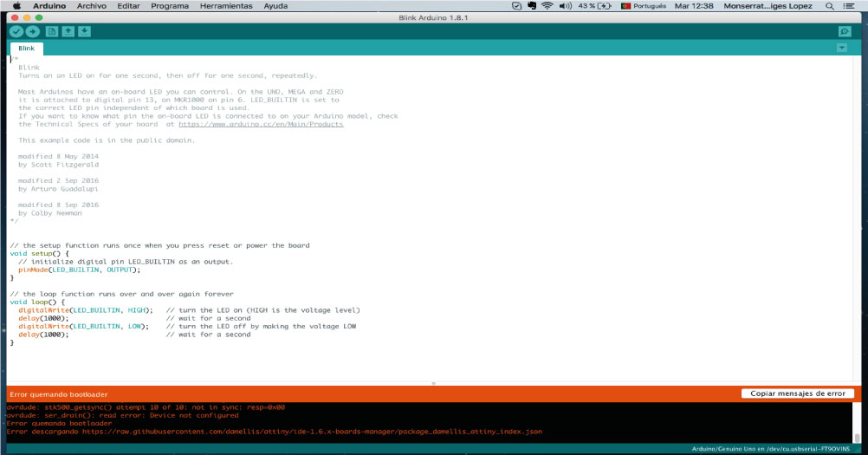Image resolution: width=868 pixels, height=455 pixels.
Task: Click the pinMode(LED_BUILTIN, OUTPUT) code line
Action: (x=79, y=270)
